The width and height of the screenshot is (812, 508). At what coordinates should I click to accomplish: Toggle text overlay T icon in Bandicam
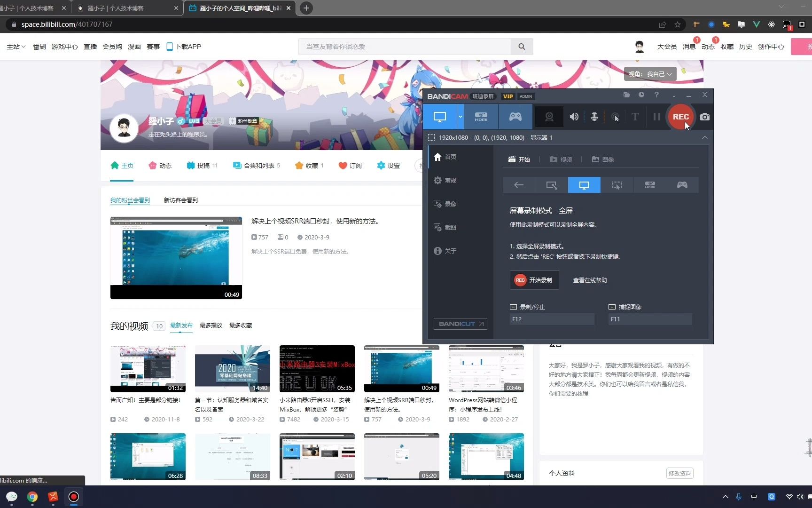[635, 117]
